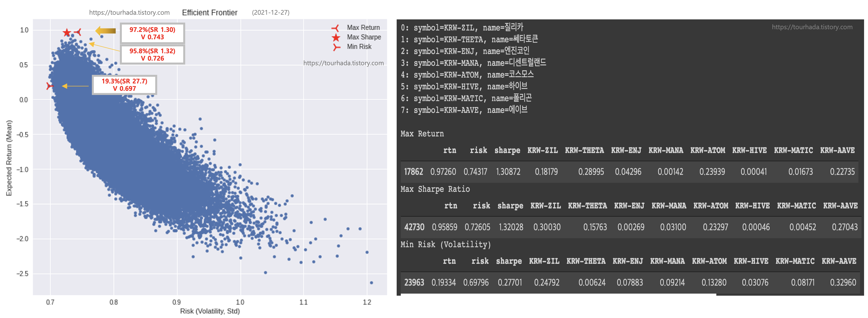Screen dimensions: 868x318
Task: Click the Efficient Frontier chart title
Action: click(210, 13)
